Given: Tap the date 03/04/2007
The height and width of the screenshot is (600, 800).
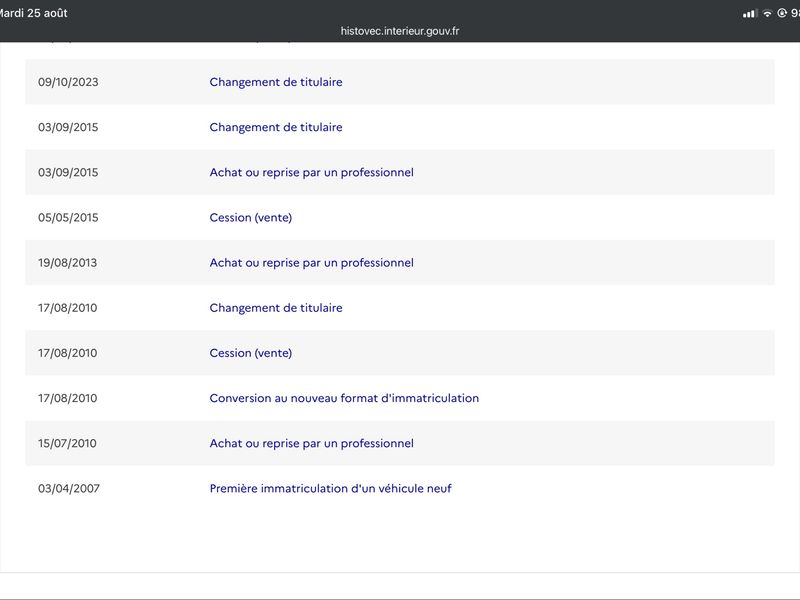Looking at the screenshot, I should pyautogui.click(x=68, y=488).
